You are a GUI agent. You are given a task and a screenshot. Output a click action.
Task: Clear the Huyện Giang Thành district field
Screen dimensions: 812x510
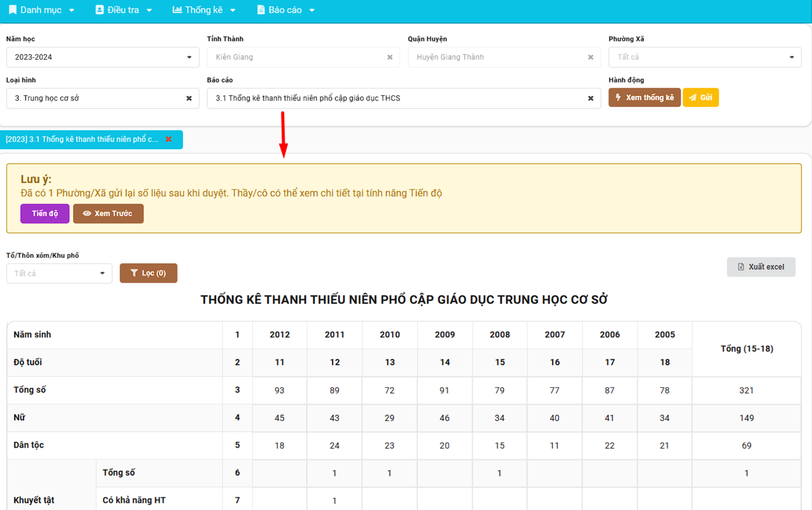[590, 57]
